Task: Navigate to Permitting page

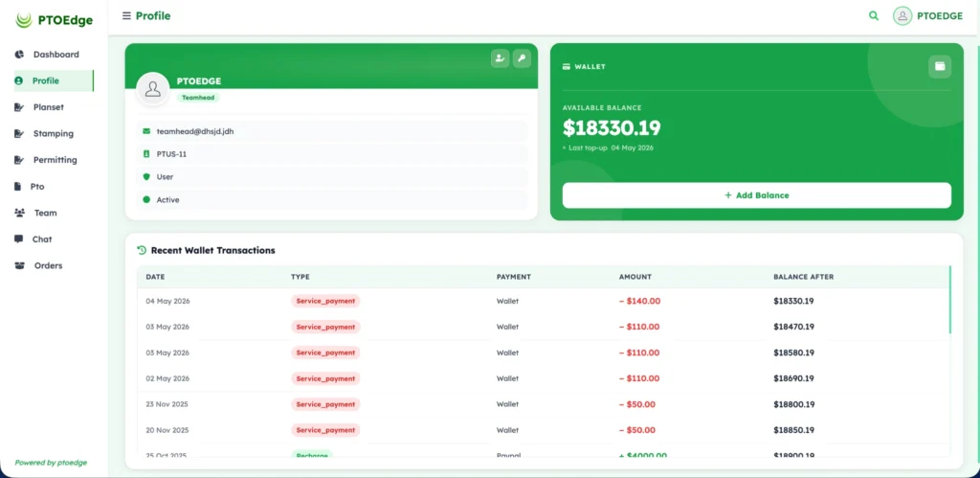Action: [x=54, y=160]
